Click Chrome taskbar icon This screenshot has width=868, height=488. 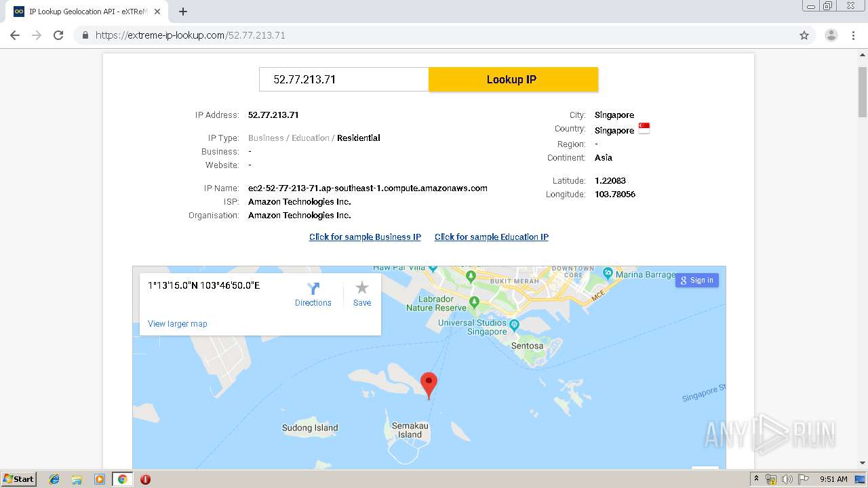[122, 479]
